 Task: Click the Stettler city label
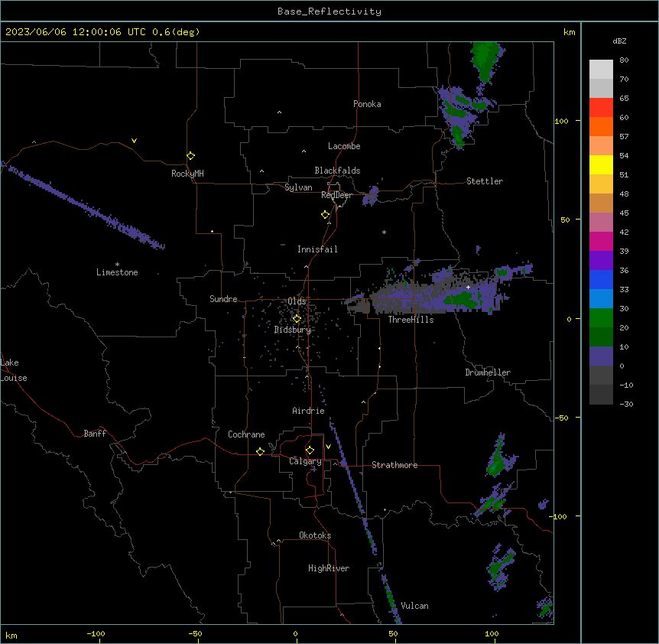coord(485,181)
